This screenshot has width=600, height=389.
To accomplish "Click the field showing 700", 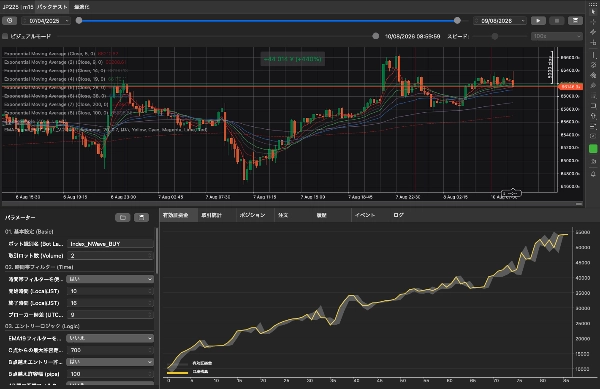I will coord(110,350).
